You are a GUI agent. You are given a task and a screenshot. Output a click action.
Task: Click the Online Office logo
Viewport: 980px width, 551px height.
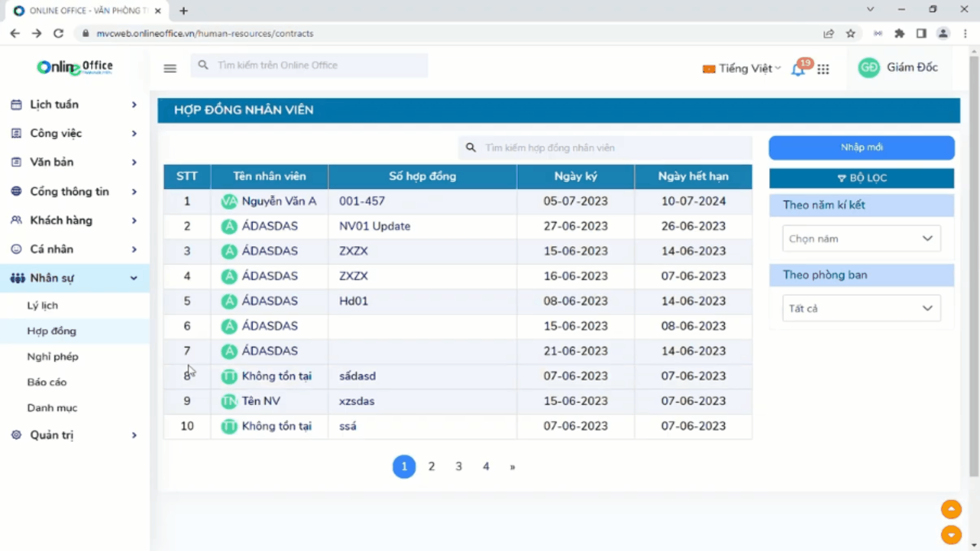[x=75, y=67]
